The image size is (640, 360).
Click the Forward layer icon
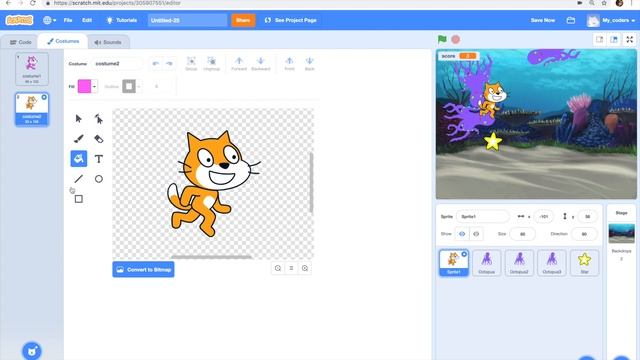(x=239, y=64)
